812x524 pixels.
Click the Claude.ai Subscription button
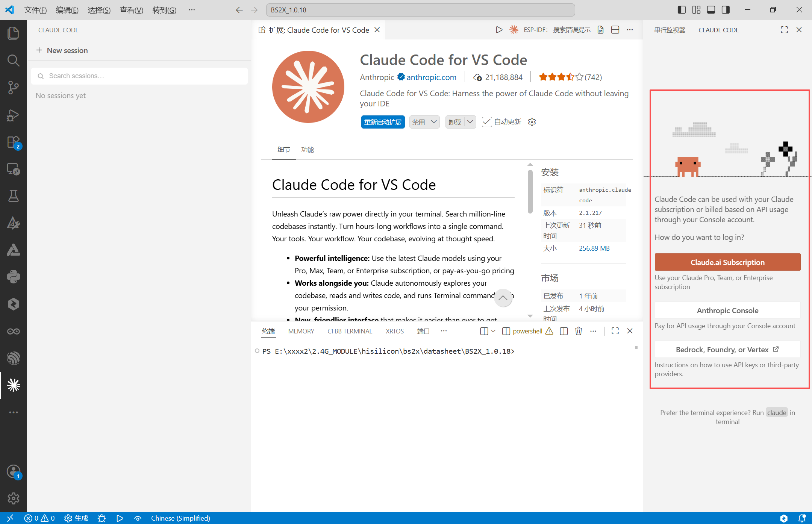(727, 262)
